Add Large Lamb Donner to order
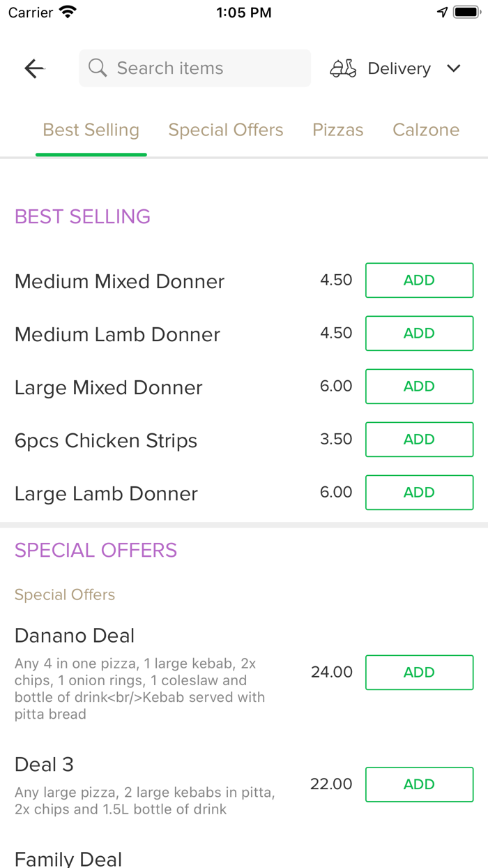488x868 pixels. click(x=419, y=493)
